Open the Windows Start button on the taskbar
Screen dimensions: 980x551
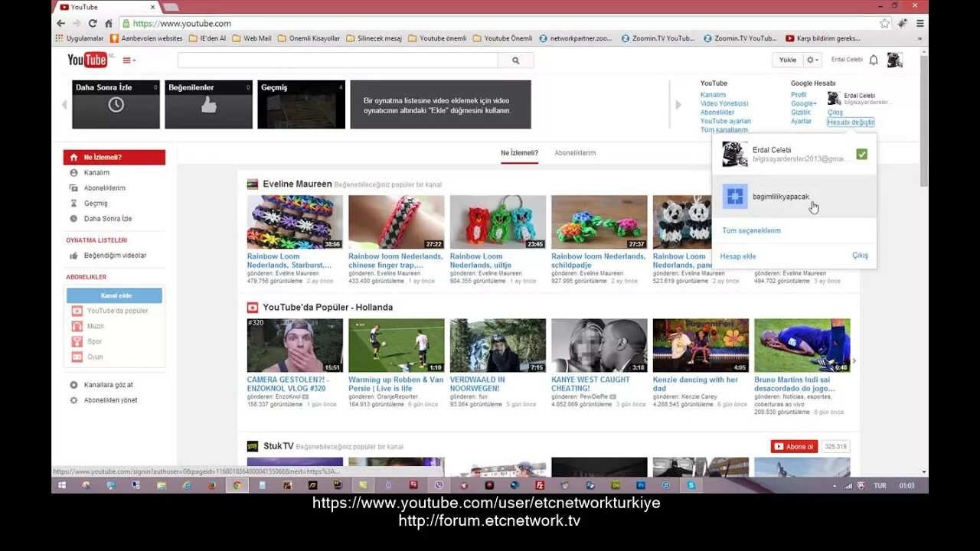(62, 485)
